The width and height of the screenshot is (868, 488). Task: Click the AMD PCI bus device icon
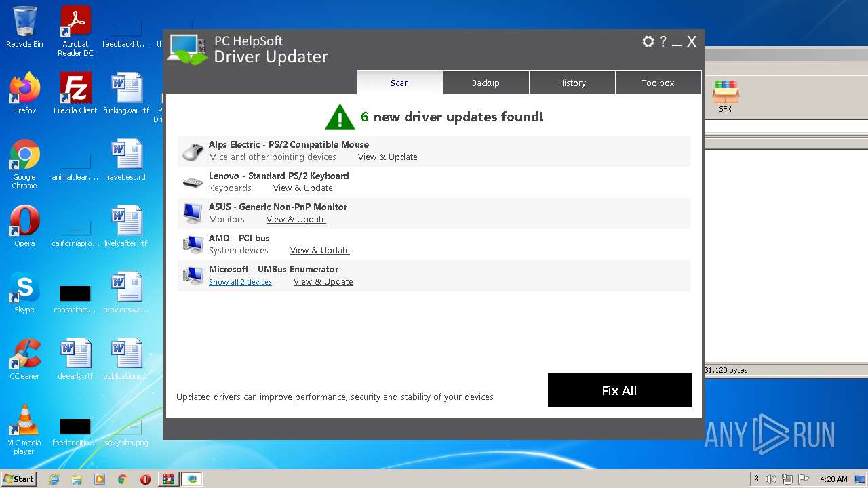pos(193,245)
